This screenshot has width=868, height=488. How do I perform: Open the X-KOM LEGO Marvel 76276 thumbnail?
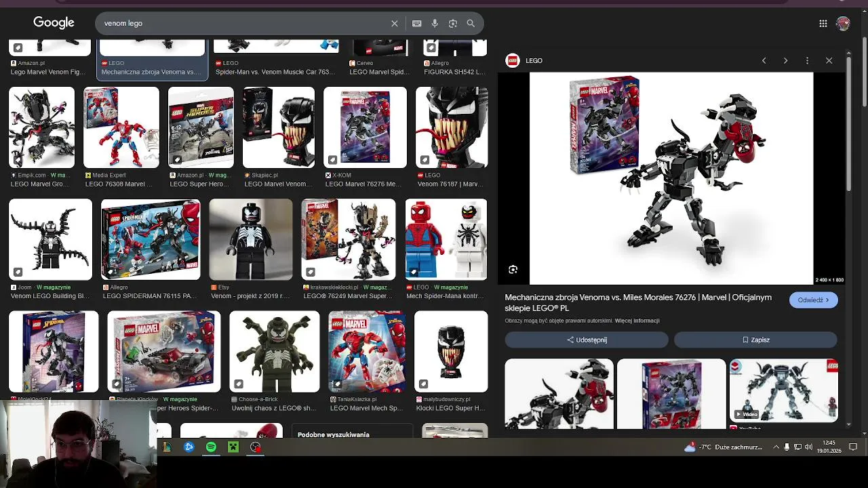[x=365, y=127]
